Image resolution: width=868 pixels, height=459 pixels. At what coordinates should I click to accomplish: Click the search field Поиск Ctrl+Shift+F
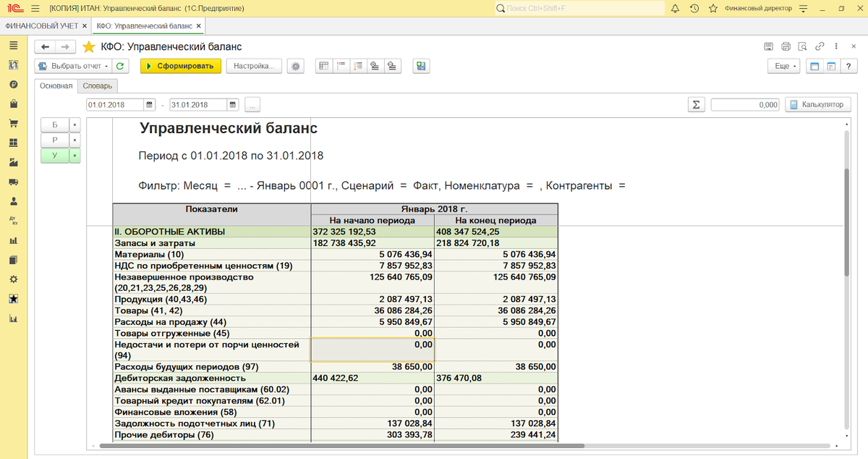pos(579,8)
